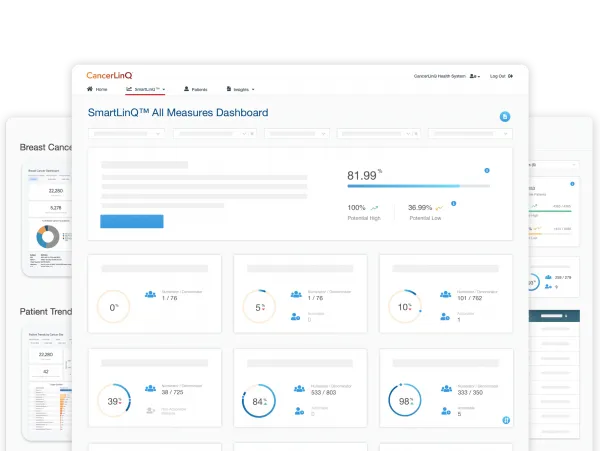
Task: Click the 10% circular gauge
Action: coord(405,307)
